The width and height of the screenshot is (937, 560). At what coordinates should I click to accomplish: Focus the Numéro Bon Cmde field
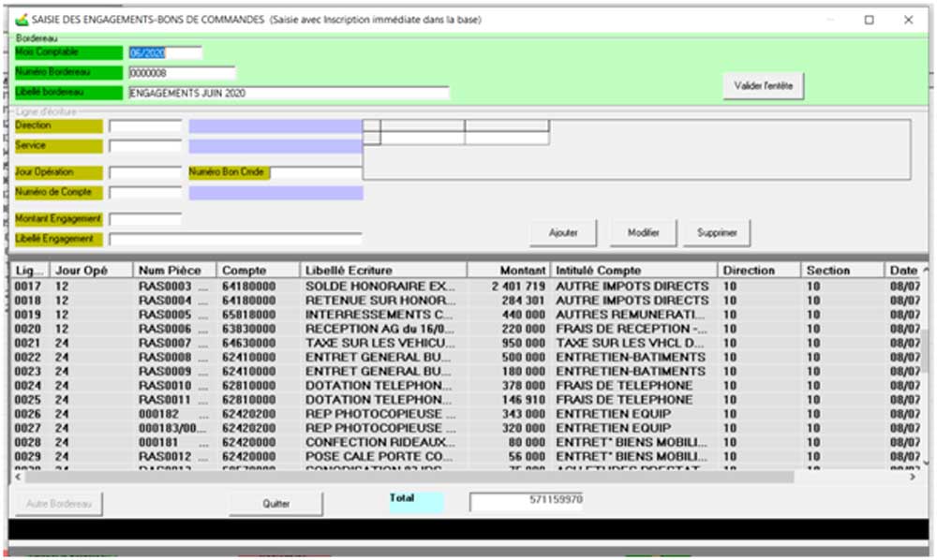315,173
